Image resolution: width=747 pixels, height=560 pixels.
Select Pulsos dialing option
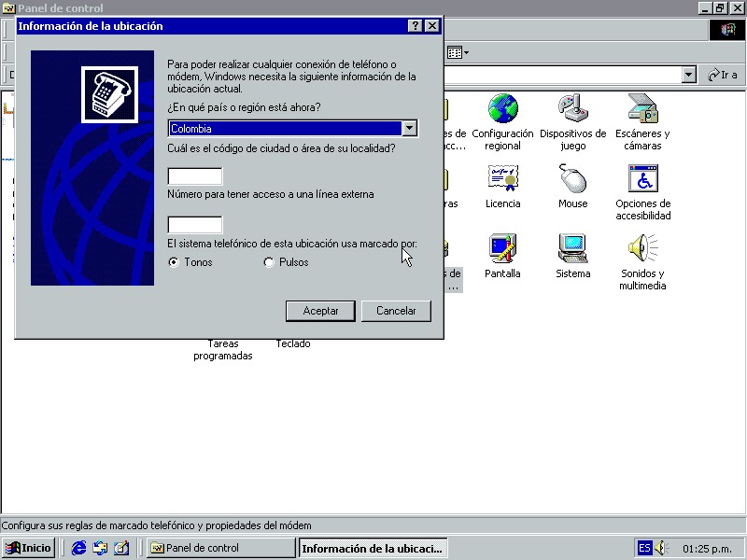click(x=269, y=262)
